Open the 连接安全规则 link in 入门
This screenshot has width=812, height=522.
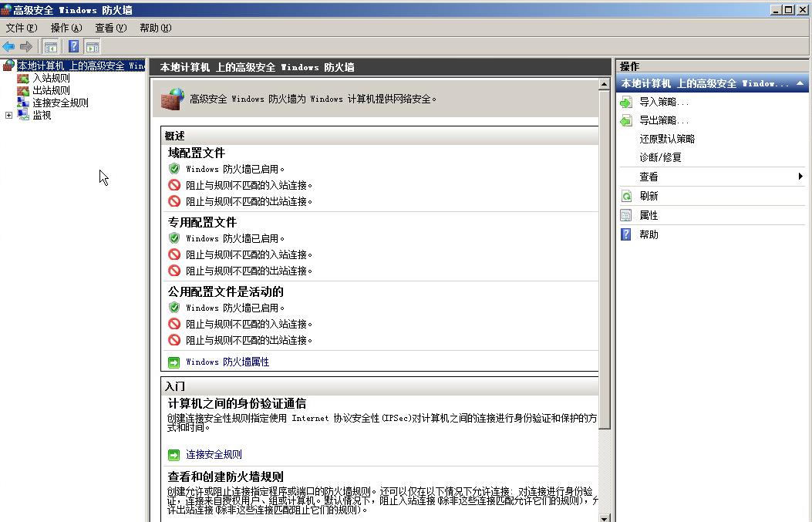coord(214,455)
